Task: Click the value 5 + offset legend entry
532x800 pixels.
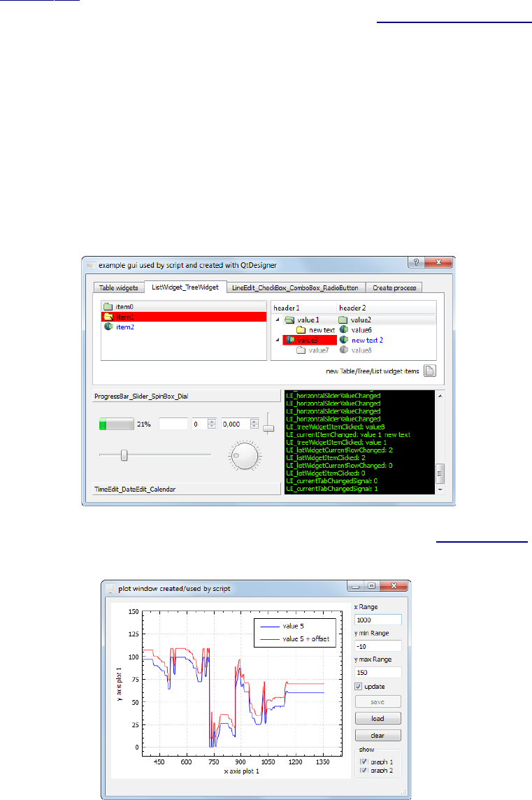Action: 295,638
